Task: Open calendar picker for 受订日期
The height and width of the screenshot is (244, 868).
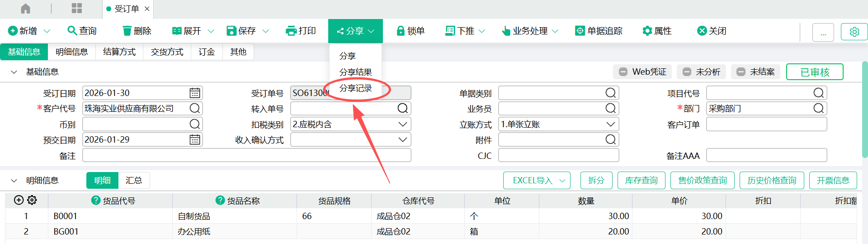Action: point(195,93)
